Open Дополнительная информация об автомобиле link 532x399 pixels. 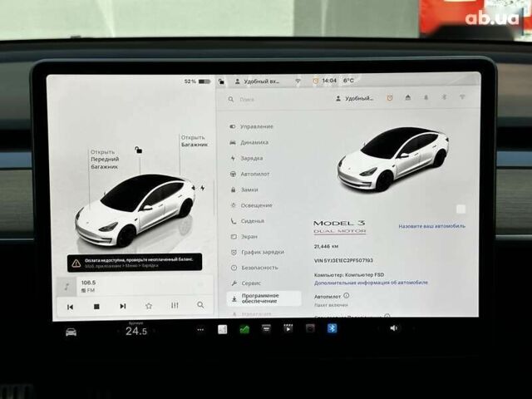(x=371, y=283)
